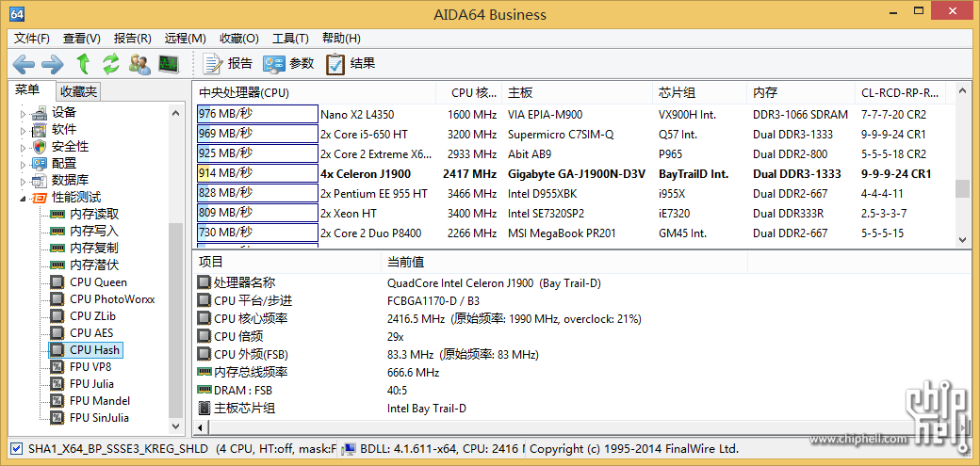Viewport: 980px width, 466px height.
Task: Open the 文件(F) menu
Action: (32, 38)
